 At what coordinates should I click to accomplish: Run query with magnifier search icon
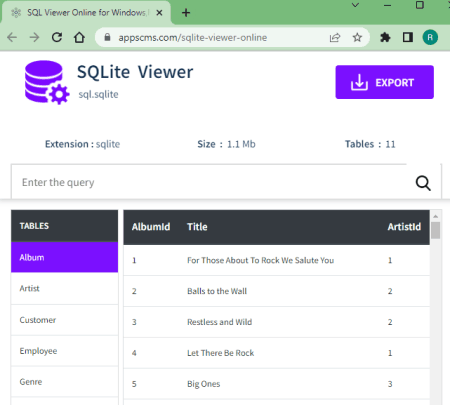coord(423,183)
